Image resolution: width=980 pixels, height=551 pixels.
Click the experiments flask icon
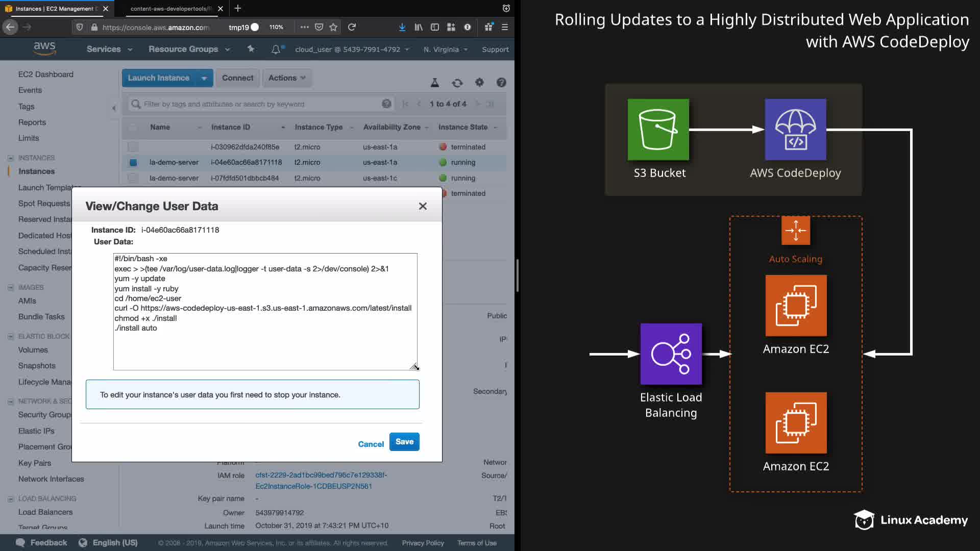coord(435,83)
